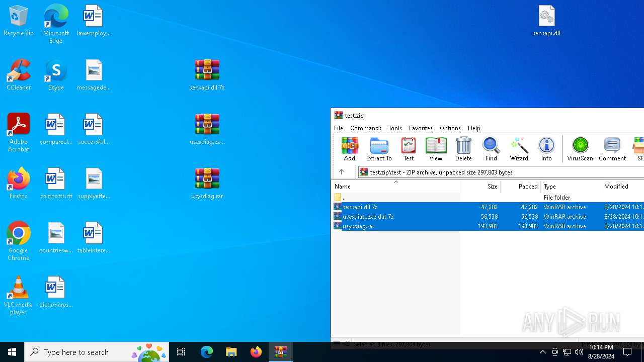Screen dimensions: 644x362
Task: Open the Windows Start menu
Action: (12, 352)
